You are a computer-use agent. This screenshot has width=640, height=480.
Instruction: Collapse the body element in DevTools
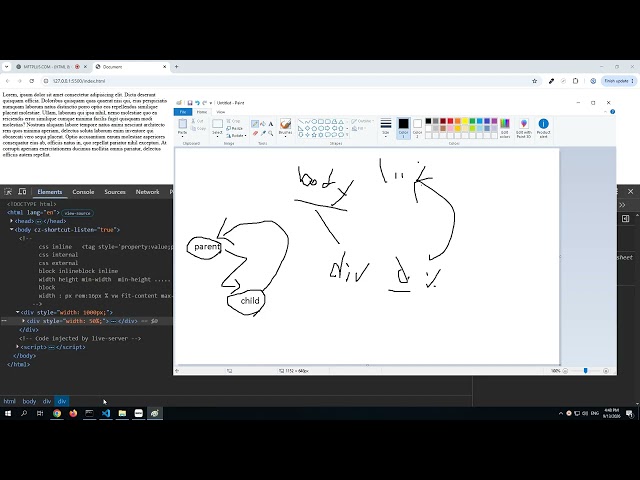12,230
